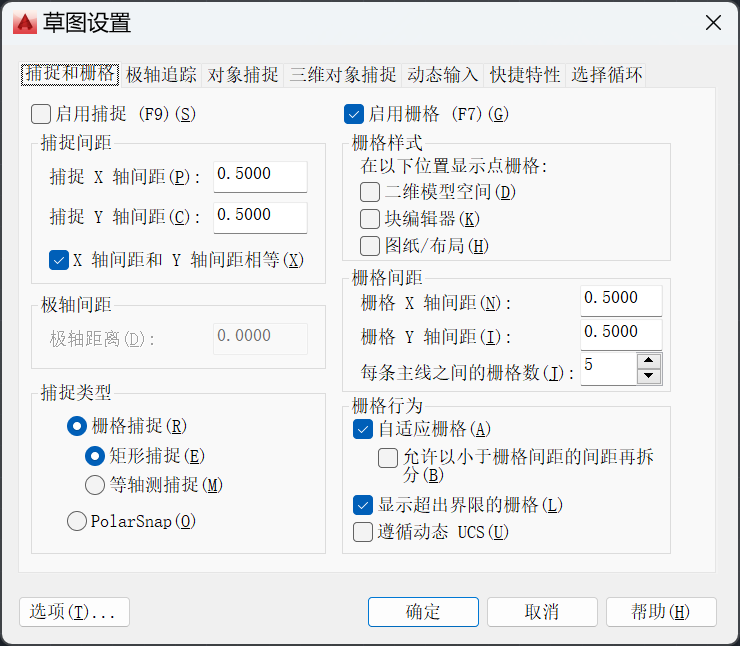Click the 捕捉 X 轴间距 input field
This screenshot has height=646, width=740.
(260, 176)
